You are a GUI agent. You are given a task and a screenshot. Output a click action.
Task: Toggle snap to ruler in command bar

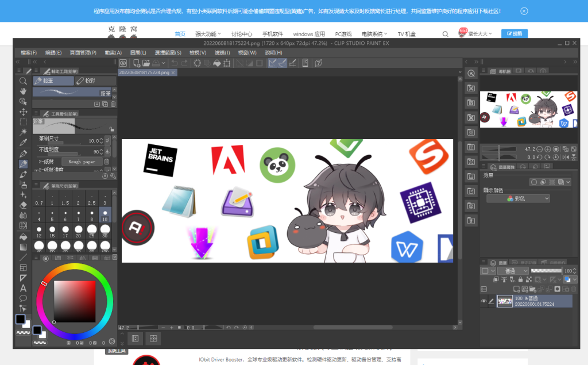272,63
